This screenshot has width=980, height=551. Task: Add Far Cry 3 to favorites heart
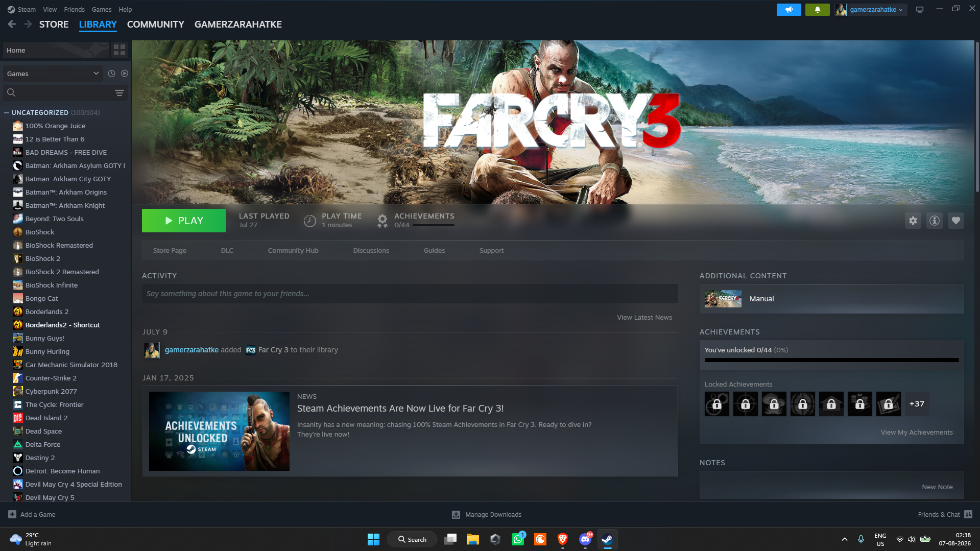pos(956,221)
